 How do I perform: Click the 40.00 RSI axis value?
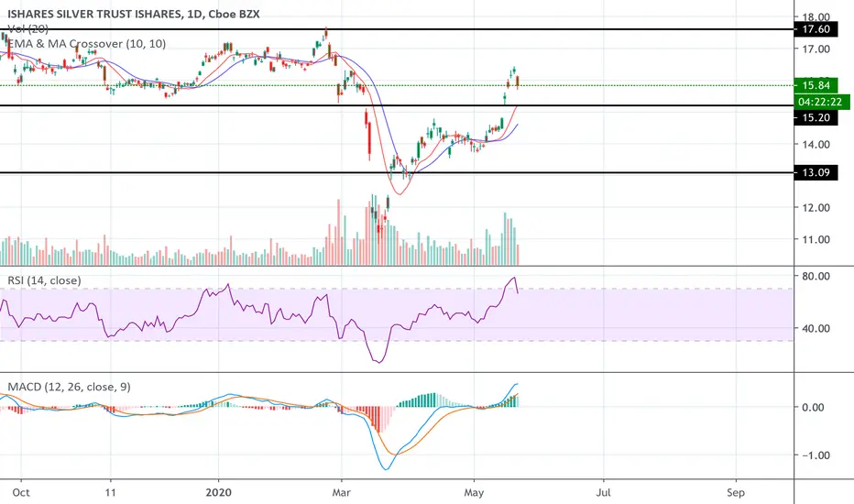(816, 329)
